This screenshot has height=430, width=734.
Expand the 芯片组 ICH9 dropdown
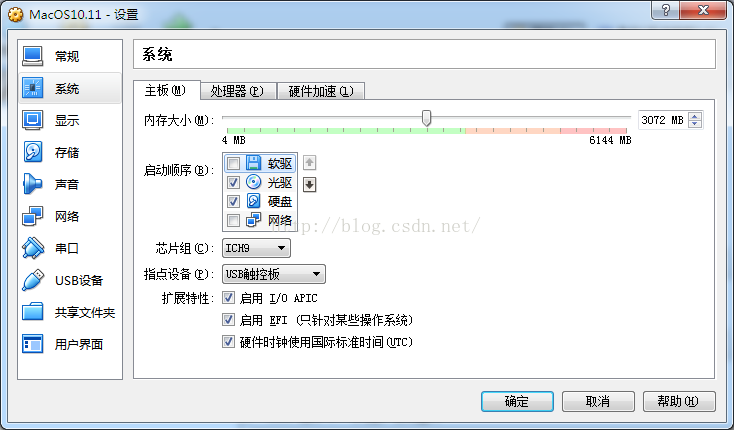[256, 248]
